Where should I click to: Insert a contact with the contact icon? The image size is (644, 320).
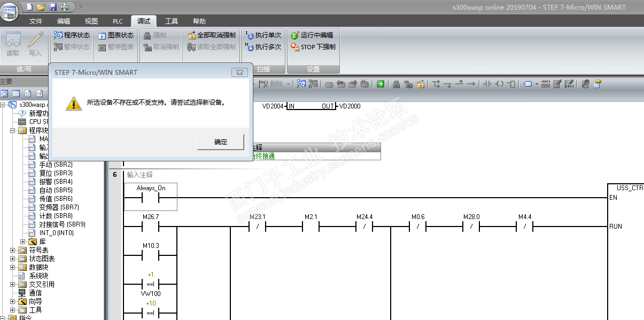pos(487,84)
